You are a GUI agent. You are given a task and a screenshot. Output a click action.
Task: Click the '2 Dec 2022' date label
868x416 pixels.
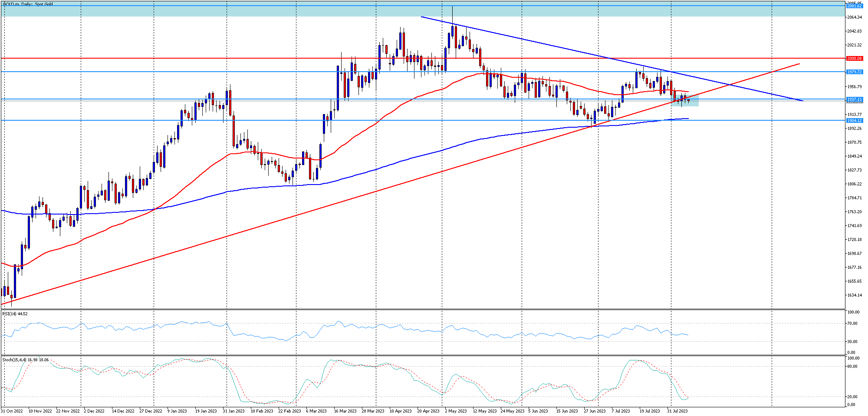(x=94, y=411)
